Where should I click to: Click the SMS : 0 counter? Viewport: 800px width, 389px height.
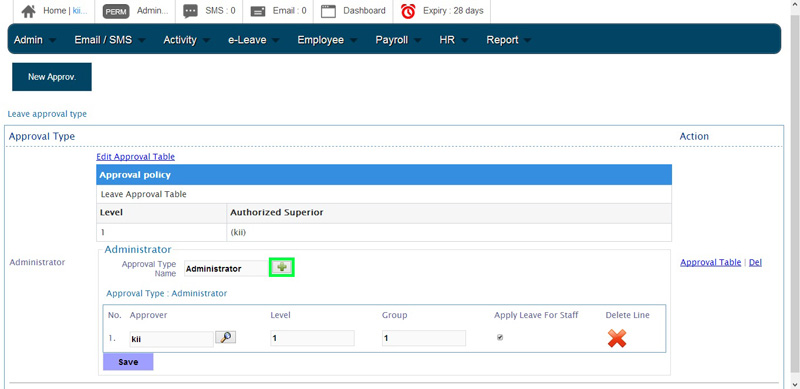[220, 11]
